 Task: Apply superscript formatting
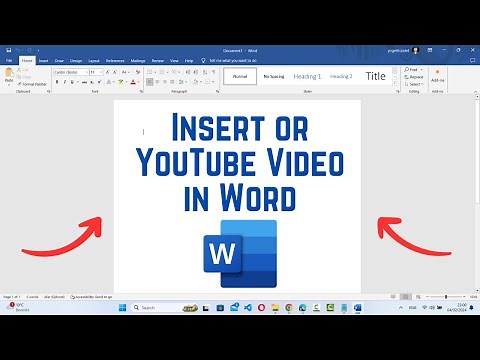click(99, 82)
